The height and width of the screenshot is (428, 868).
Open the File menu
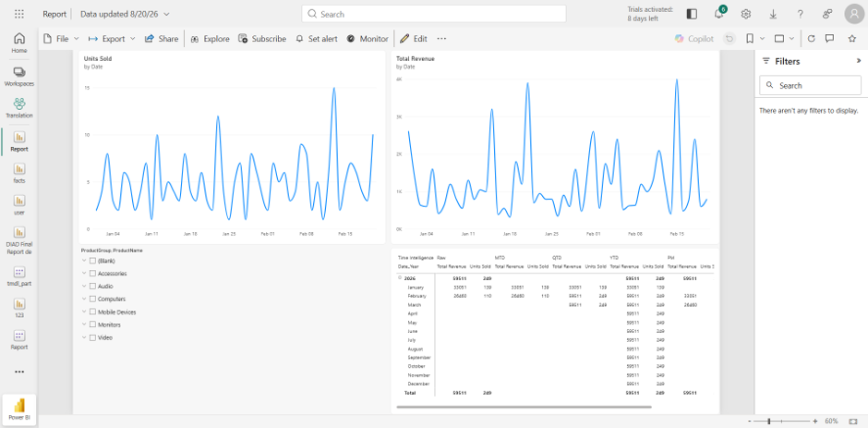(x=62, y=39)
